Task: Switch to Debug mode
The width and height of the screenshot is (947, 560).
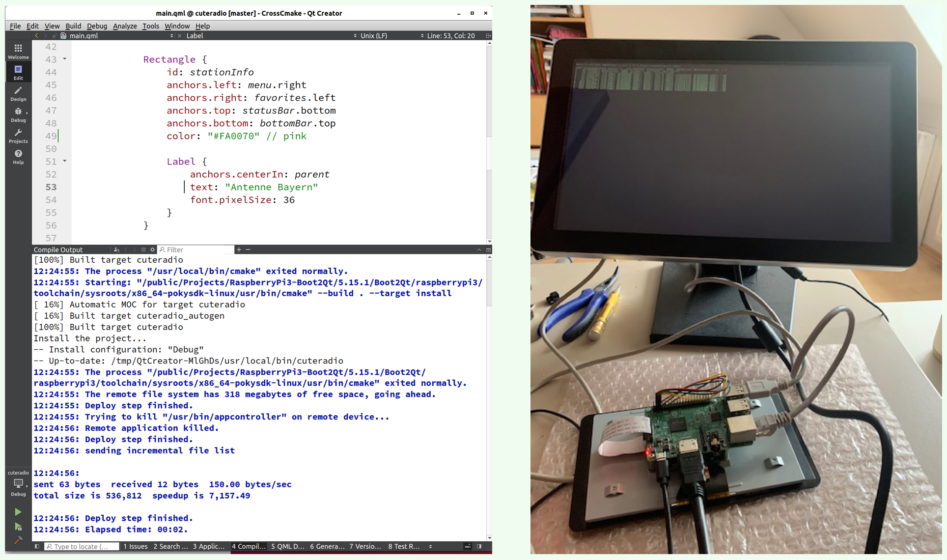Action: tap(18, 114)
